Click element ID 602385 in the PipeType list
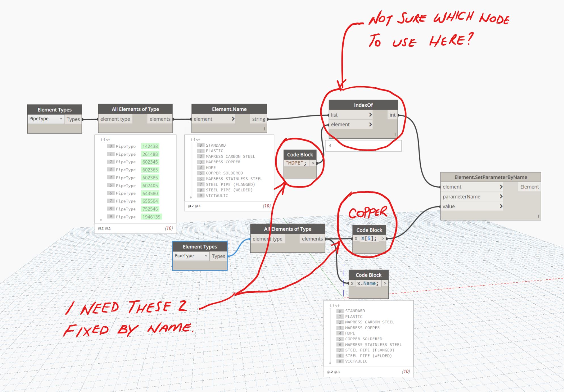Screen dimensions: 564x392 [150, 178]
